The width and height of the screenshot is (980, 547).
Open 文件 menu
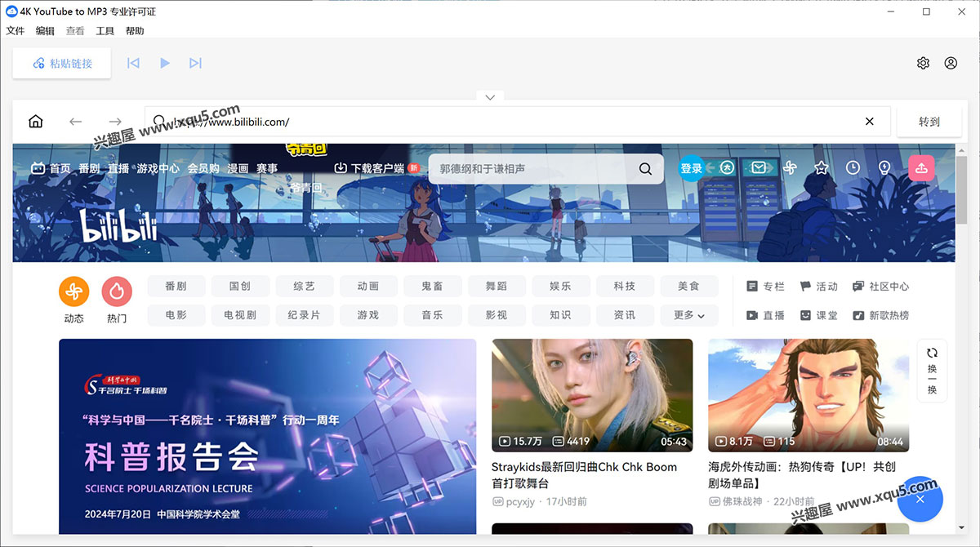[16, 31]
